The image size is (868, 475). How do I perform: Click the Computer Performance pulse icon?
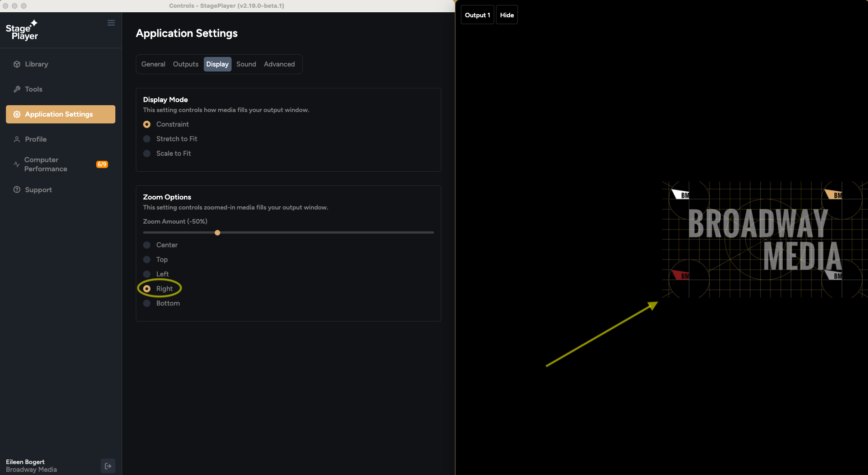pos(17,164)
